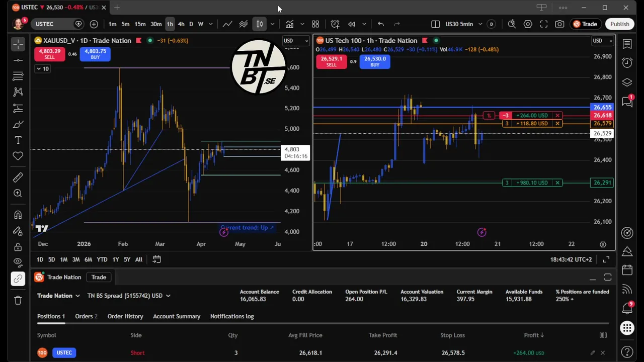Activate the 15m timeframe
Screen dimensions: 644x362
(140, 24)
